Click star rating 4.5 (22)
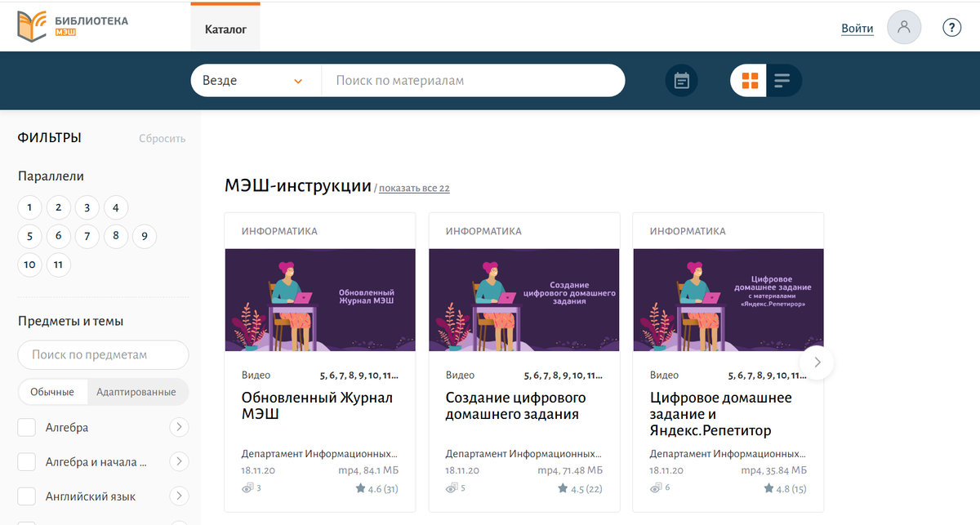The image size is (980, 525). (x=580, y=488)
